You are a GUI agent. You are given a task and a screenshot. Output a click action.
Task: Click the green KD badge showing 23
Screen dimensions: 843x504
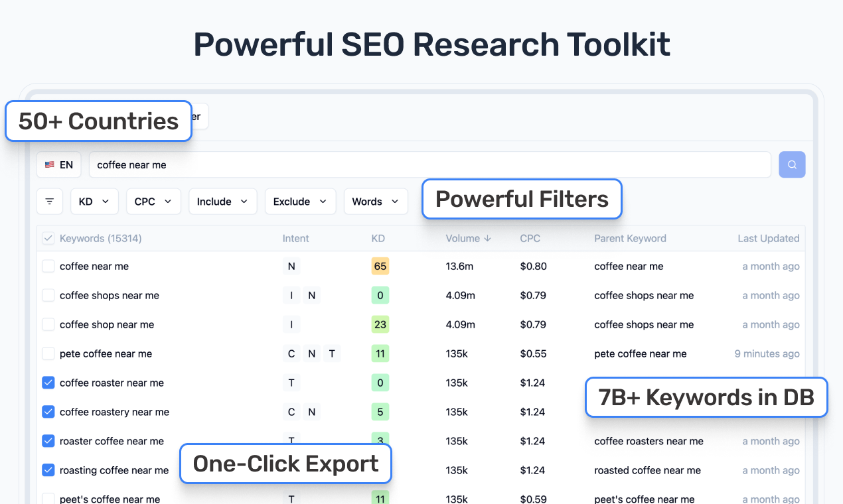tap(380, 324)
